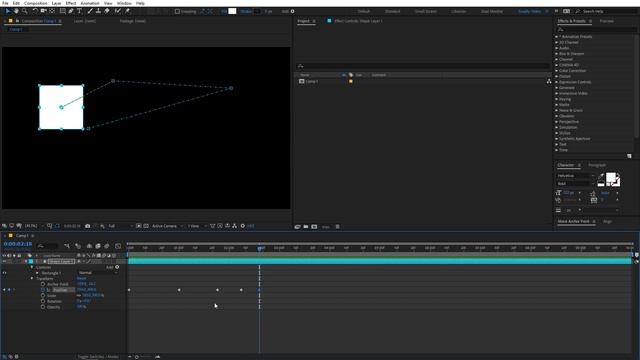Click the eyedropper in Character panel

coord(601,176)
